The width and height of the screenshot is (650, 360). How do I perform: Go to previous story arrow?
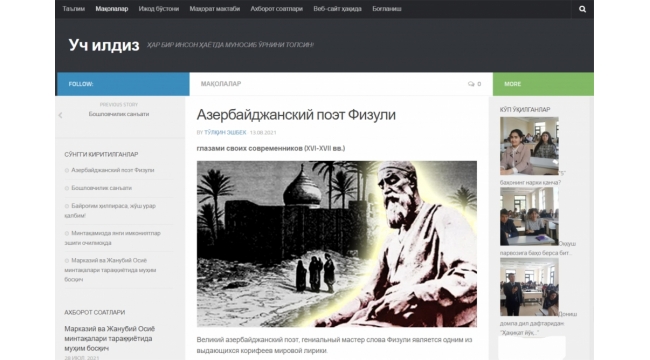pyautogui.click(x=61, y=115)
